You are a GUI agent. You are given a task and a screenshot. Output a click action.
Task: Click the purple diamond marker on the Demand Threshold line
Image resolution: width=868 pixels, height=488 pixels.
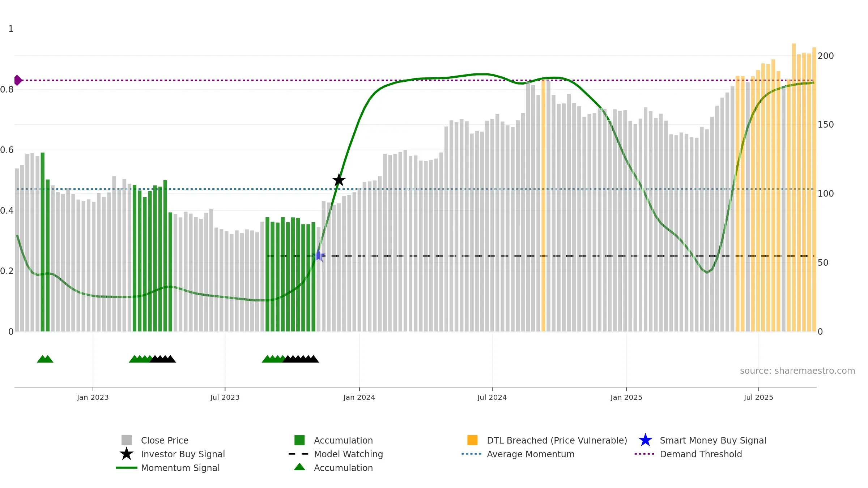point(17,80)
